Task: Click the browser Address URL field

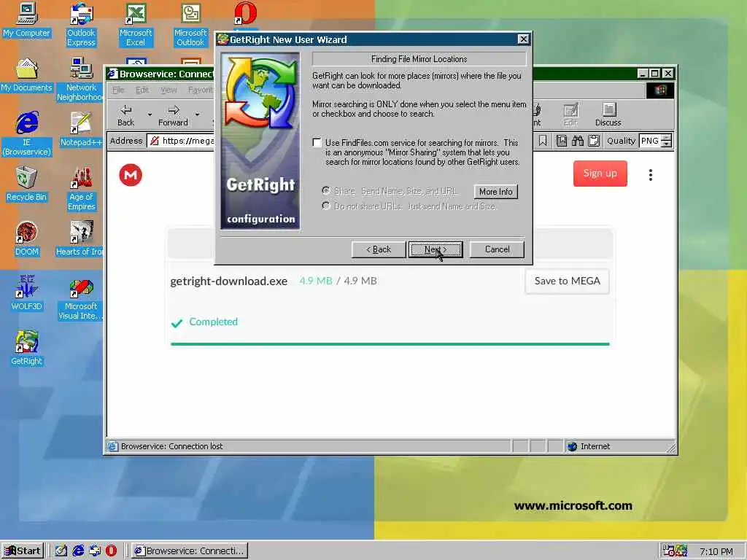Action: coord(181,141)
